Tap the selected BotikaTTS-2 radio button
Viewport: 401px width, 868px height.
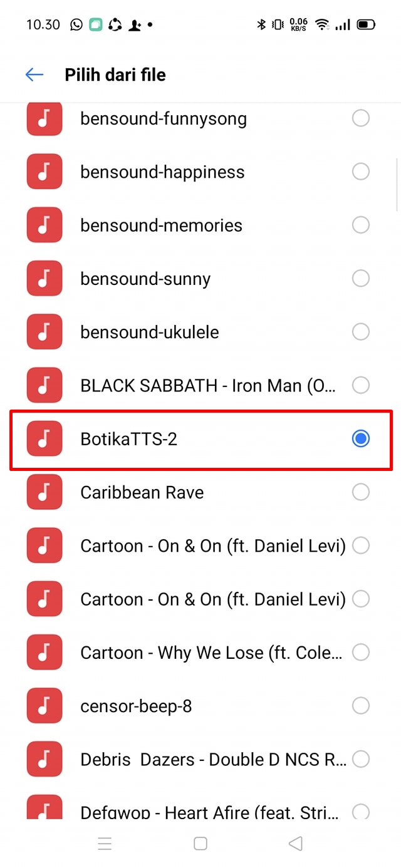click(361, 439)
